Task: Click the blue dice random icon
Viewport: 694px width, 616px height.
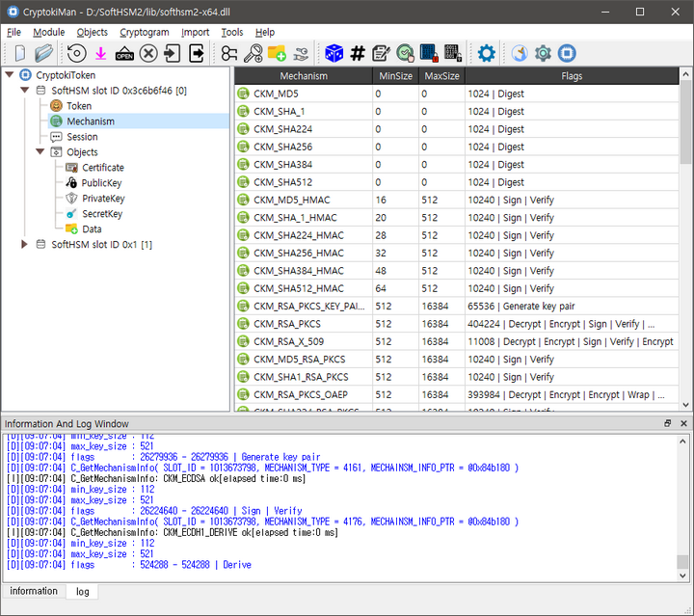Action: (334, 54)
